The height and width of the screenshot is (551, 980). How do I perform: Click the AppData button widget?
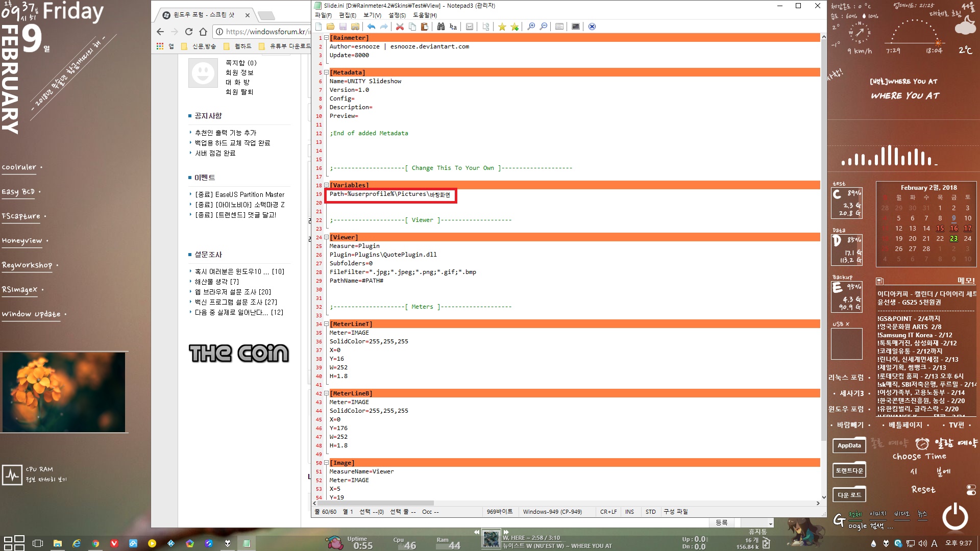pyautogui.click(x=849, y=445)
